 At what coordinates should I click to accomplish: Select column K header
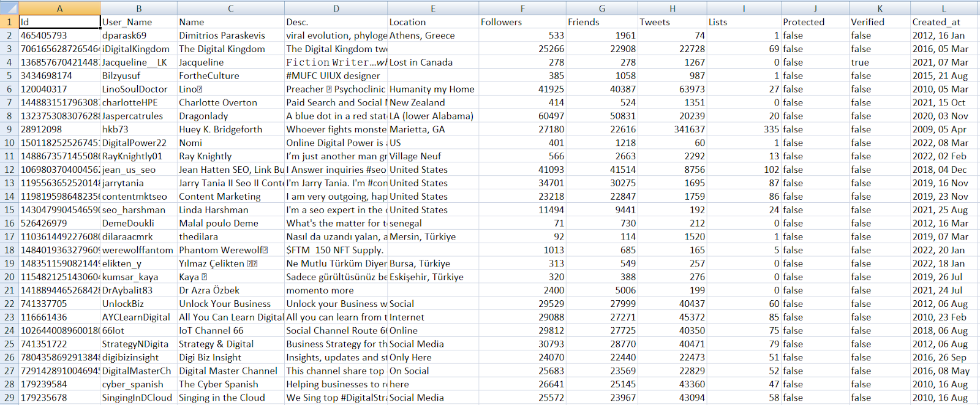[879, 8]
